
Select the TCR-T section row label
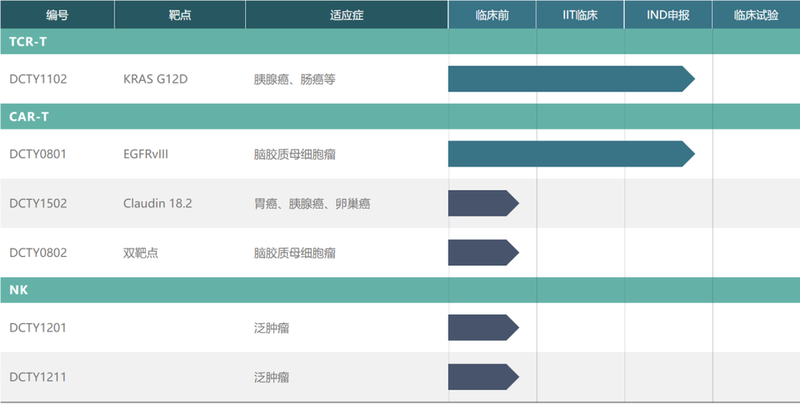coord(28,42)
